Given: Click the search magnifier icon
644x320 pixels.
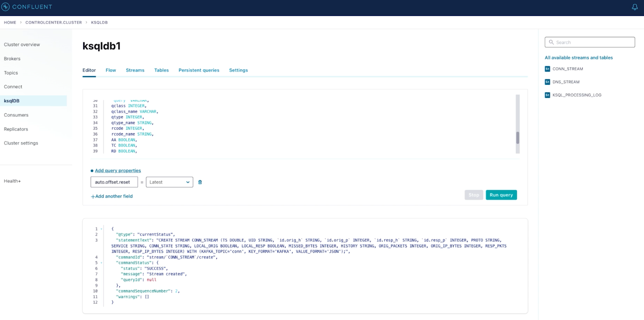Looking at the screenshot, I should pos(551,42).
